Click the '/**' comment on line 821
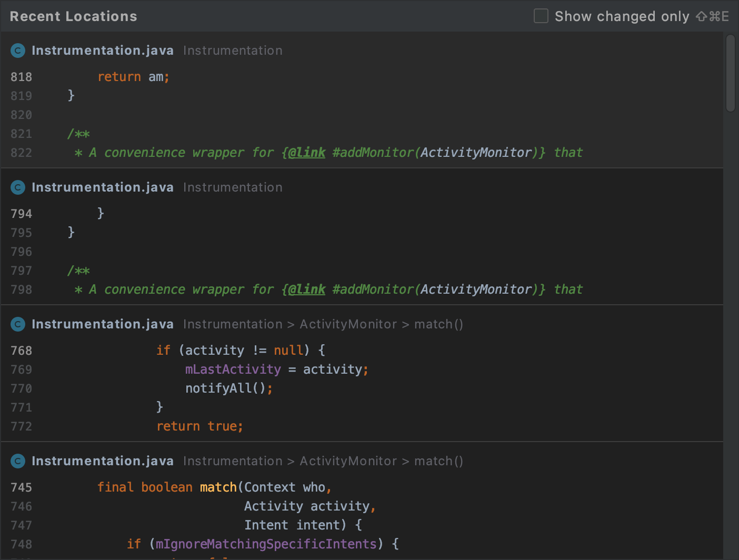The height and width of the screenshot is (560, 739). coord(78,134)
